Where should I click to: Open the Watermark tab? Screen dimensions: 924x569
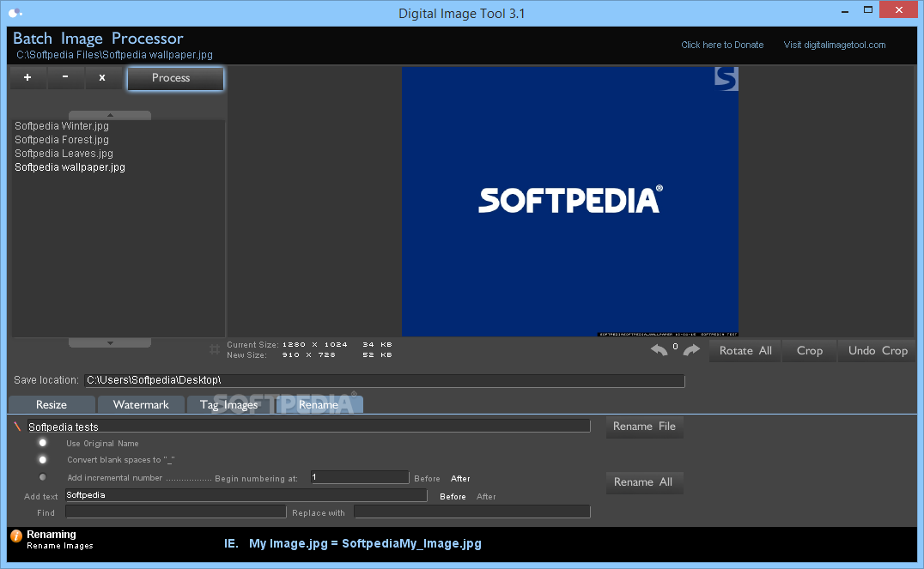[x=141, y=405]
